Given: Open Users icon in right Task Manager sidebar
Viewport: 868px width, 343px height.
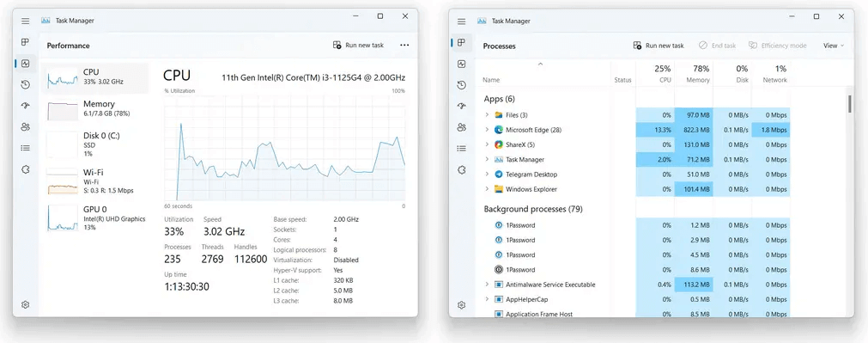Looking at the screenshot, I should [461, 127].
